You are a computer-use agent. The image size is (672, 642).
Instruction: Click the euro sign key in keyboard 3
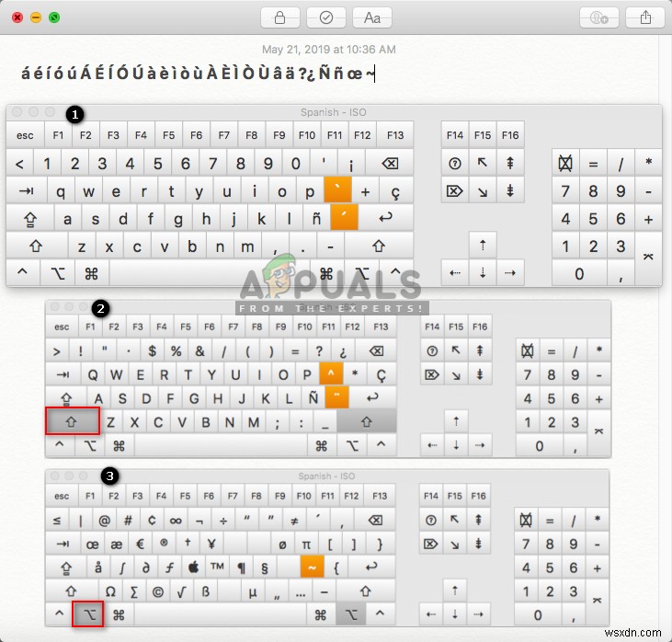140,544
